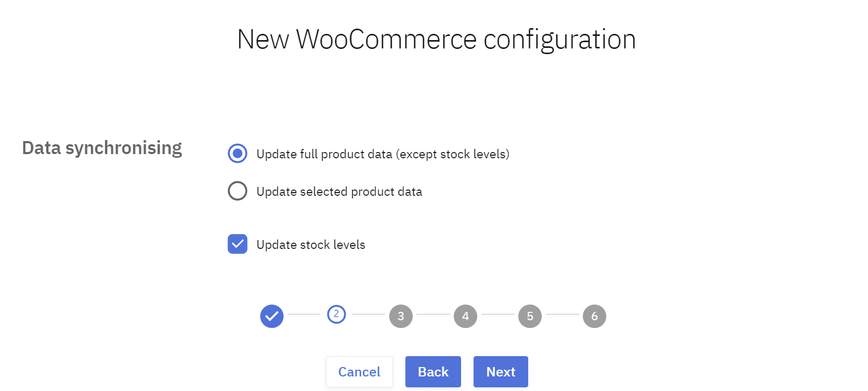Click the connector line between steps 3 and 4

[x=433, y=314]
